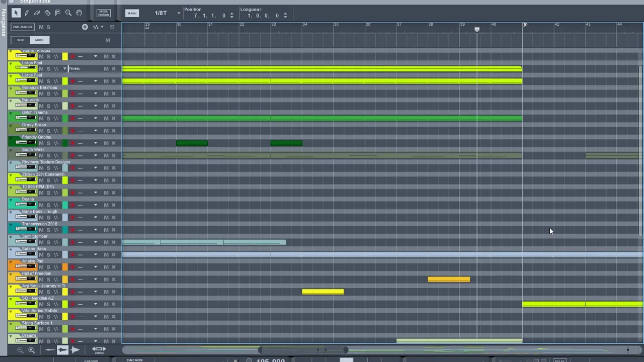Solo the Transmission 2016 track

coord(48,230)
